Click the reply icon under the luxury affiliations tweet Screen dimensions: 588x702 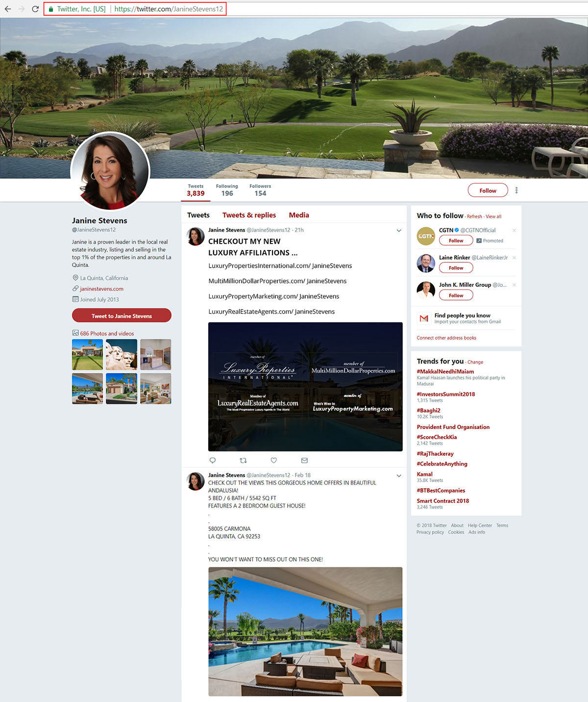(x=213, y=460)
